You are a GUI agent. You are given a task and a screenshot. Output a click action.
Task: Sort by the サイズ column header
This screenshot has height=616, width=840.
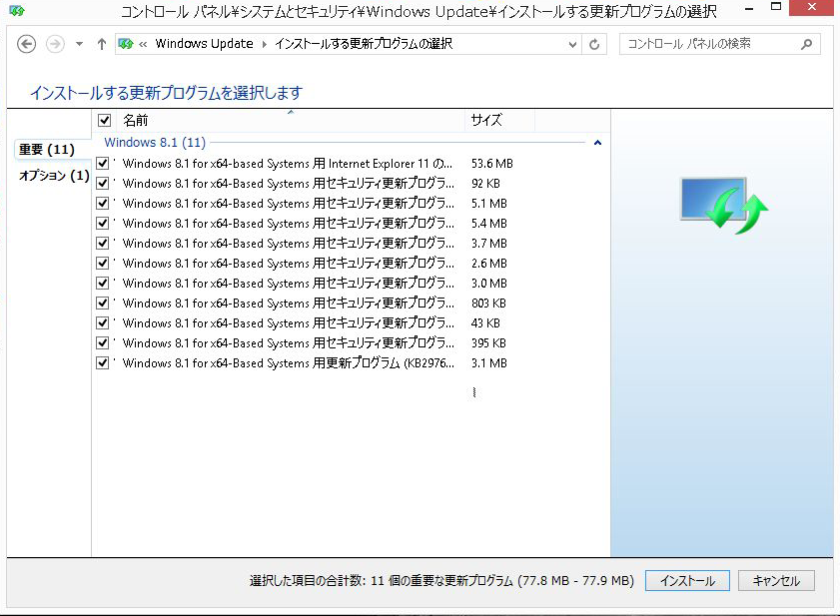tap(499, 121)
